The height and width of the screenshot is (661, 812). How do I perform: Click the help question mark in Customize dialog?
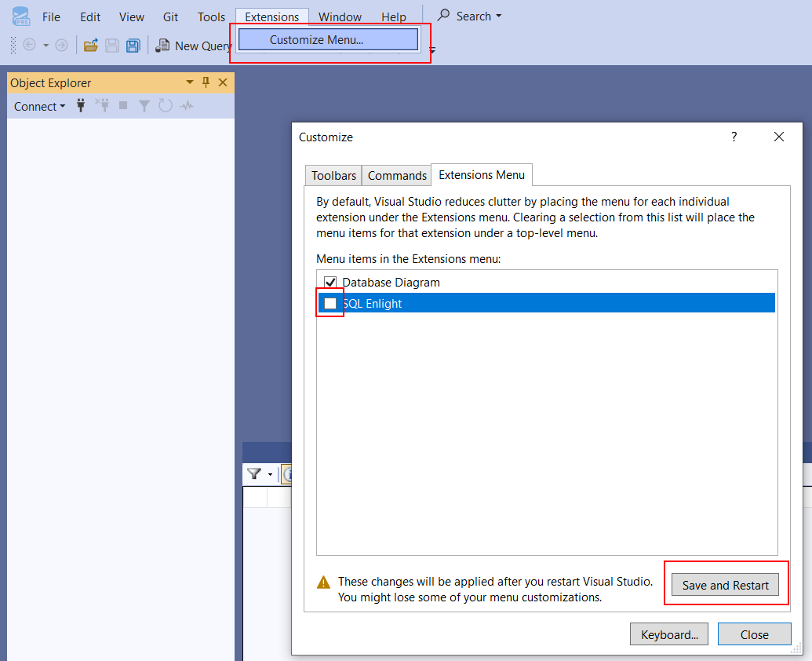734,137
